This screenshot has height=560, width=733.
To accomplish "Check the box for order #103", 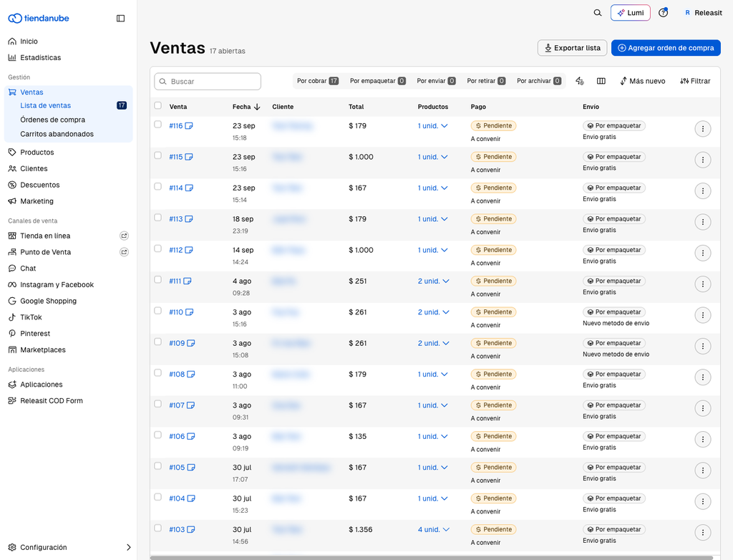I will [158, 528].
